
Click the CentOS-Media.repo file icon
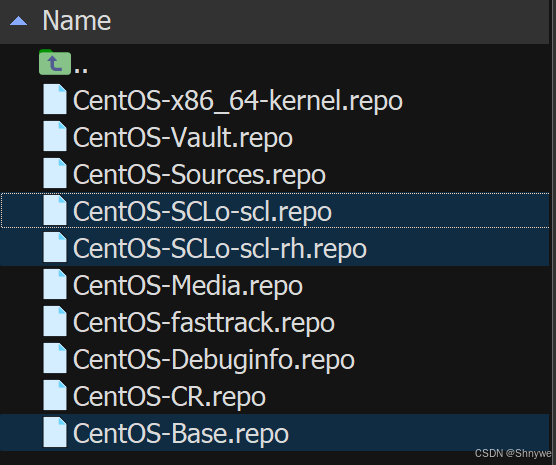55,284
